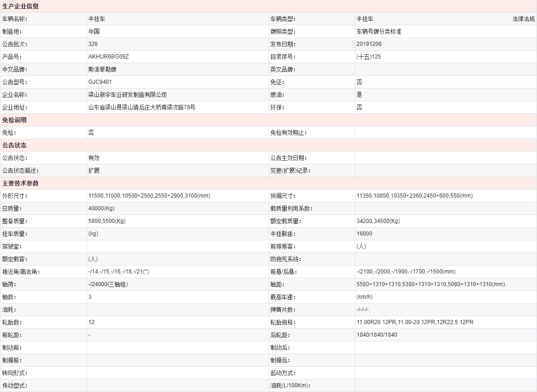Select the catalog number (十五)125

(x=368, y=57)
